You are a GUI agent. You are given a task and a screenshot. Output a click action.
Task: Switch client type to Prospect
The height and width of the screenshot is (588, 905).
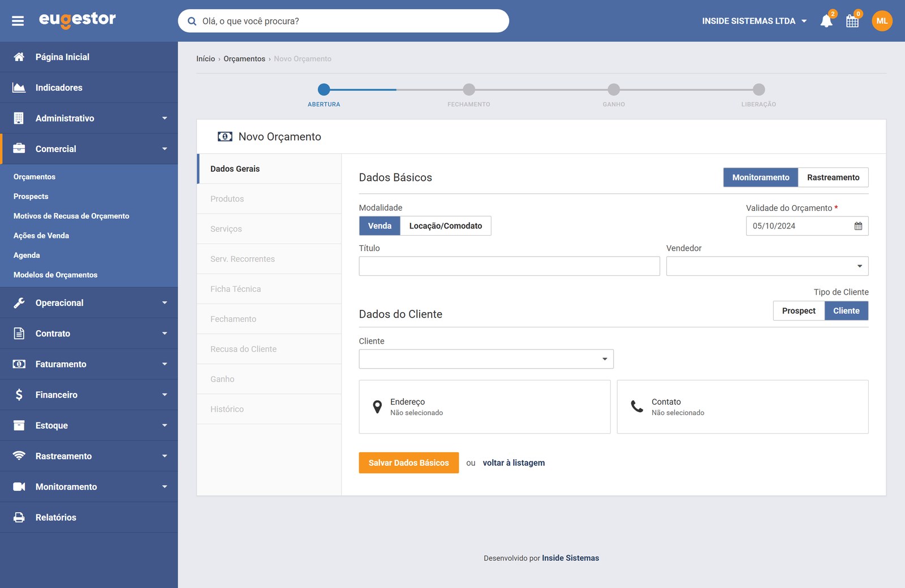[x=799, y=311]
